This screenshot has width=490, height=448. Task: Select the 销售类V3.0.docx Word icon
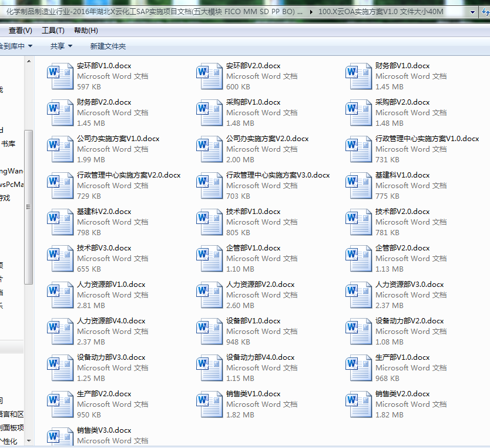click(x=61, y=437)
